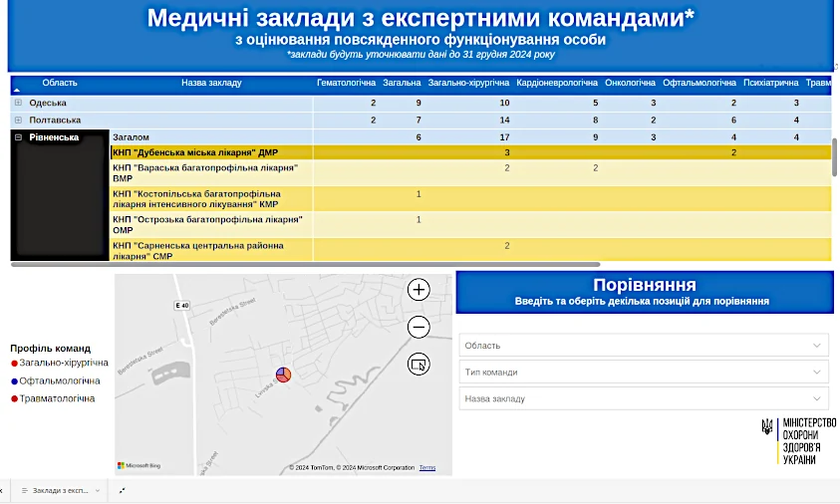Zoom in on the map with plus button
This screenshot has width=840, height=504.
click(x=419, y=290)
